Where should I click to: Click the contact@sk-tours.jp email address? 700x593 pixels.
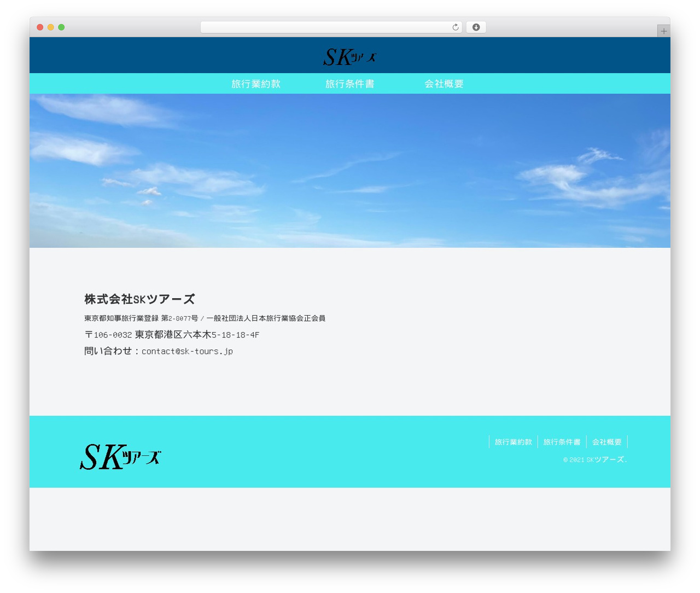[x=187, y=351]
